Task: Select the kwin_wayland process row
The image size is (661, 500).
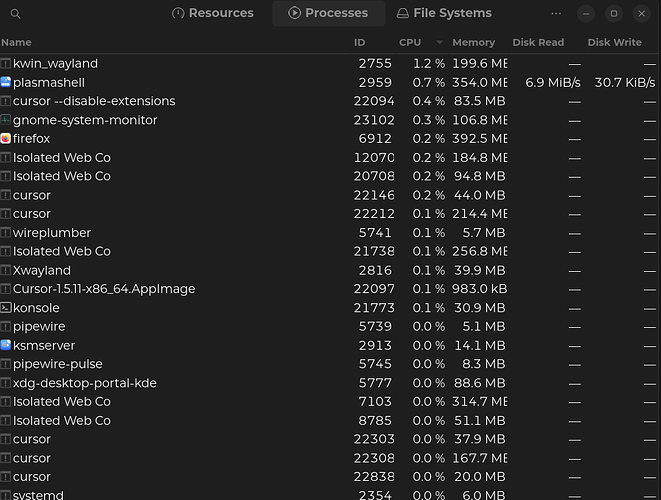Action: pos(330,64)
